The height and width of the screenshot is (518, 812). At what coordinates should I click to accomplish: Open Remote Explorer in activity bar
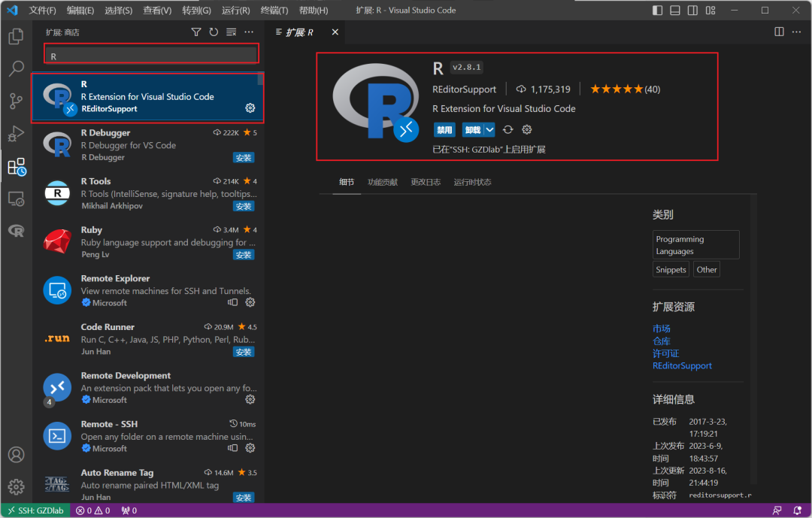16,199
